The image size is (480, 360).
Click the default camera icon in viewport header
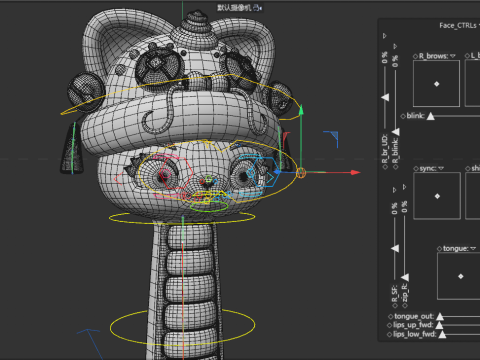point(257,7)
